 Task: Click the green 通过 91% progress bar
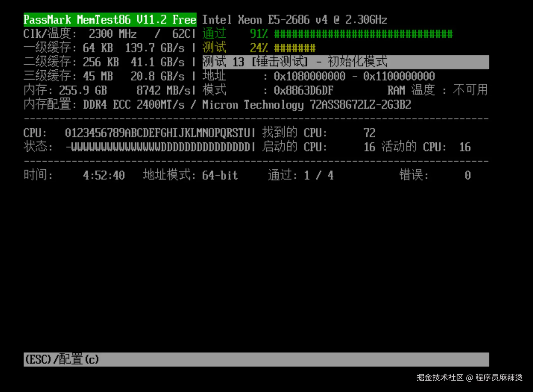(x=363, y=34)
